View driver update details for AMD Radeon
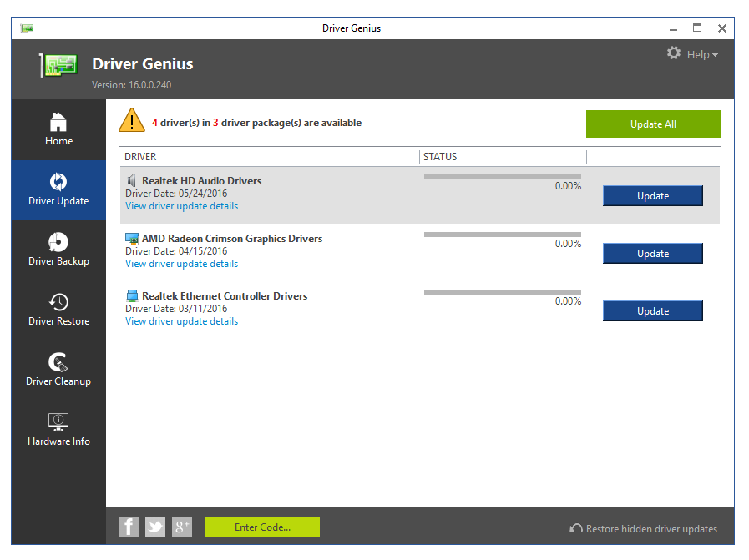The image size is (749, 560). click(181, 264)
